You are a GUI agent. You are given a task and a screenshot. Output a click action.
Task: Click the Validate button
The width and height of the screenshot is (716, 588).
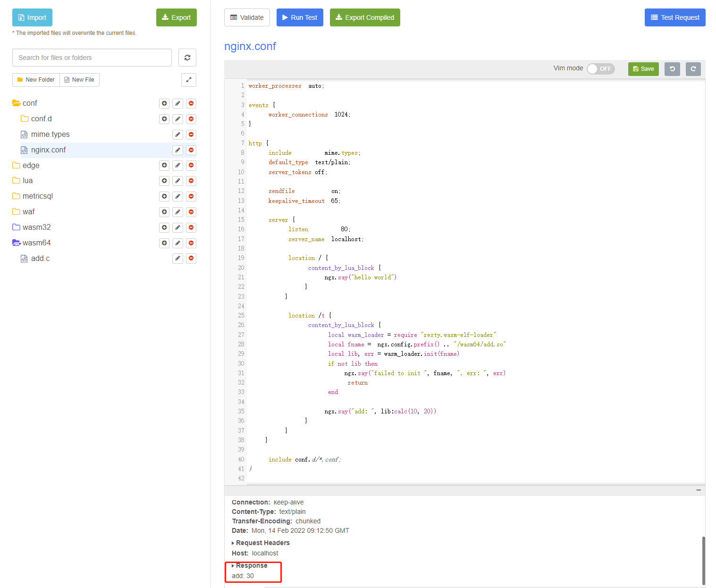click(x=247, y=17)
